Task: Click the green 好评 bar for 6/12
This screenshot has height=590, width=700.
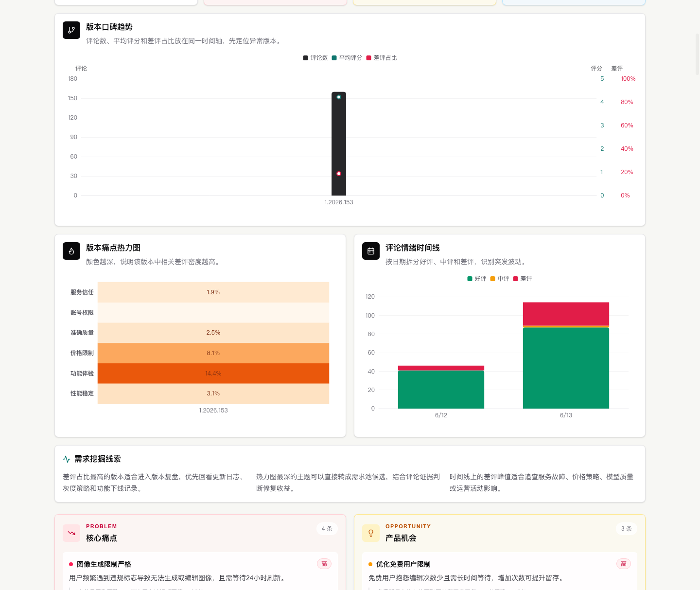Action: click(x=441, y=390)
